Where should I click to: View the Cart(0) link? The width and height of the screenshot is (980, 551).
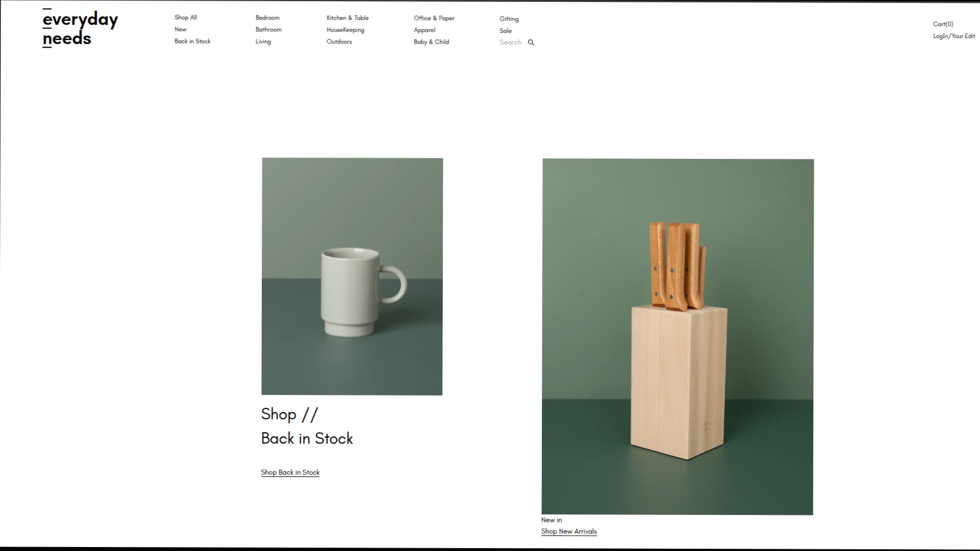click(943, 24)
